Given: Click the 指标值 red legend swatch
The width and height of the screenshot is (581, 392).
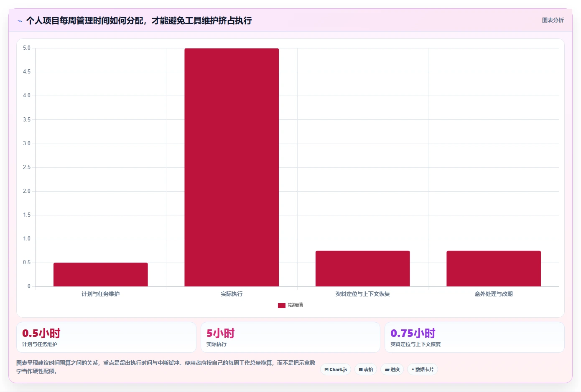Looking at the screenshot, I should (282, 306).
